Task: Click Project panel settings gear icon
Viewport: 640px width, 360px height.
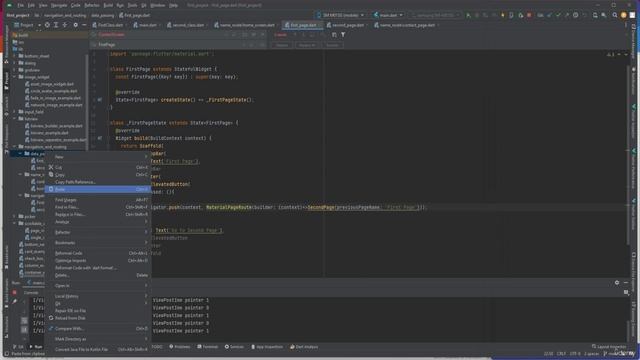Action: pos(76,25)
